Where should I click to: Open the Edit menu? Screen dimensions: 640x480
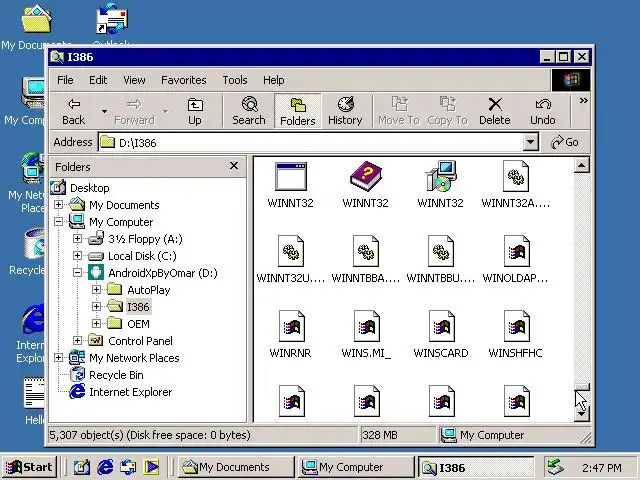point(98,80)
